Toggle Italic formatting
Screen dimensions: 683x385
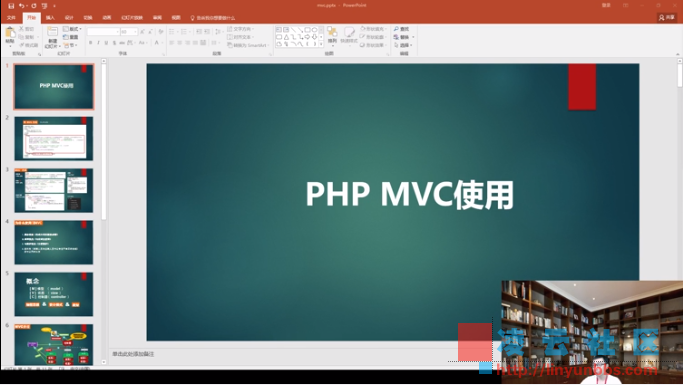click(98, 43)
